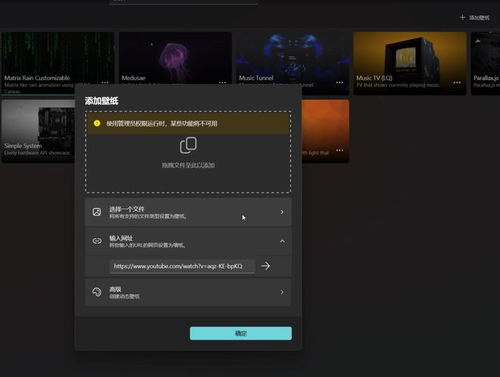The width and height of the screenshot is (500, 377).
Task: Click the advanced palette icon
Action: pyautogui.click(x=97, y=292)
